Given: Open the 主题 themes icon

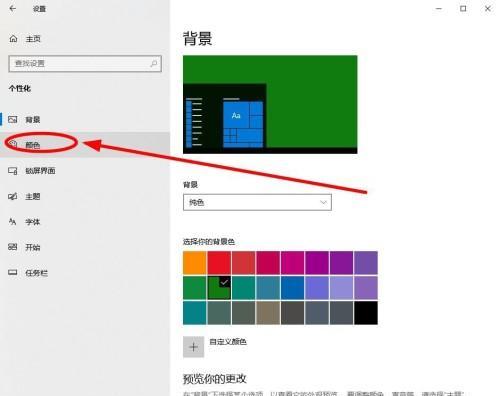Looking at the screenshot, I should point(13,196).
